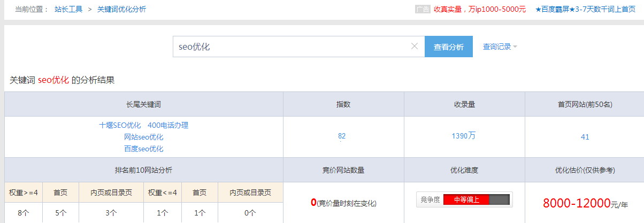Viewport: 644px width, 223px height.
Task: Open long-tail keyword 网站seo优化
Action: (143, 137)
